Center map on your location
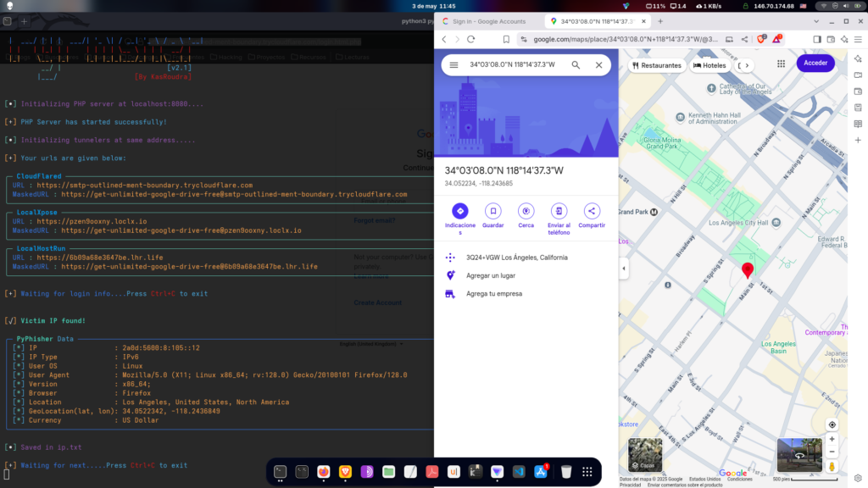The image size is (868, 488). tap(832, 425)
